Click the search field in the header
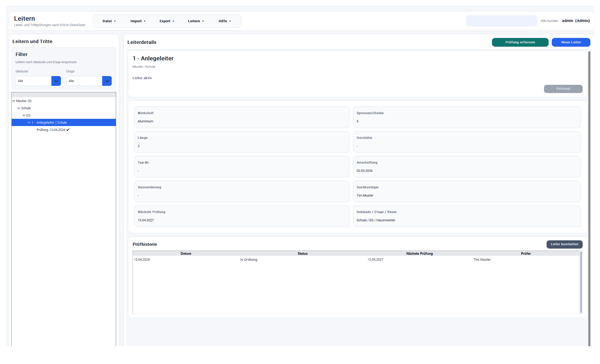Image resolution: width=600 pixels, height=364 pixels. click(501, 21)
